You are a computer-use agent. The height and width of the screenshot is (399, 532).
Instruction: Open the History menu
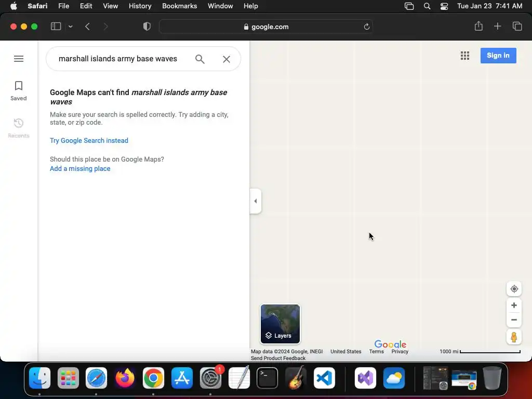[140, 6]
